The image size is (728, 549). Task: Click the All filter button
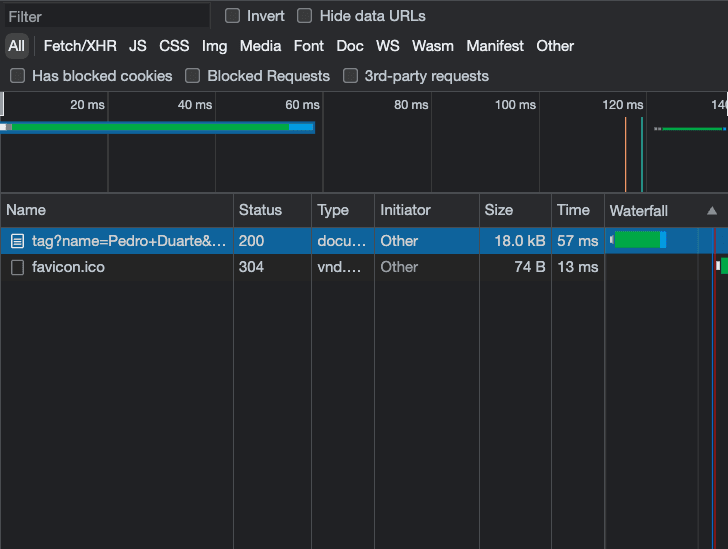pyautogui.click(x=16, y=46)
